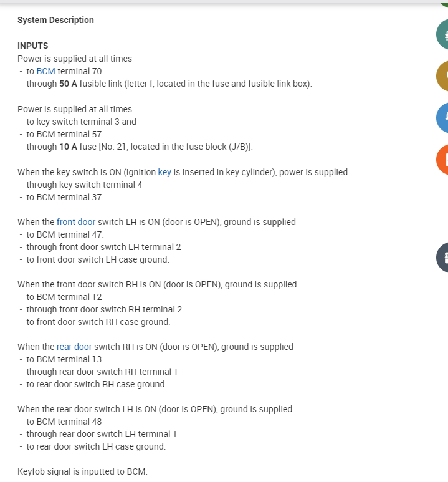Image resolution: width=448 pixels, height=482 pixels.
Task: Open the "rear door" hyperlink
Action: [74, 346]
